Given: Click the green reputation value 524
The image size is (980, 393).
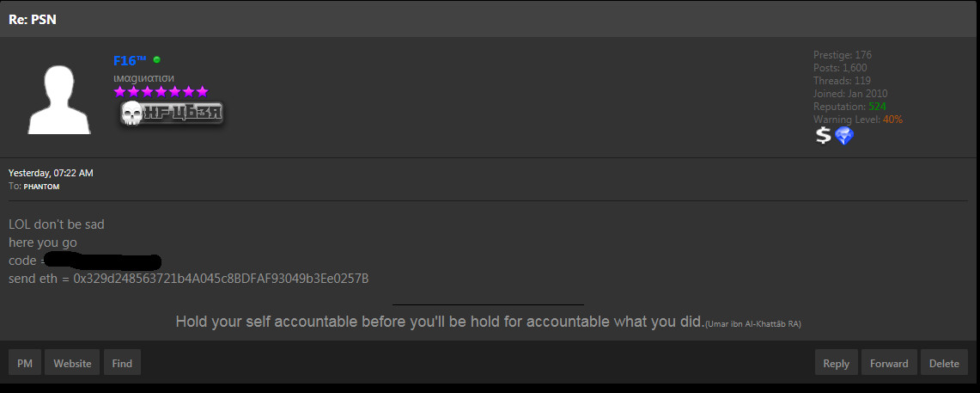Looking at the screenshot, I should pyautogui.click(x=878, y=107).
